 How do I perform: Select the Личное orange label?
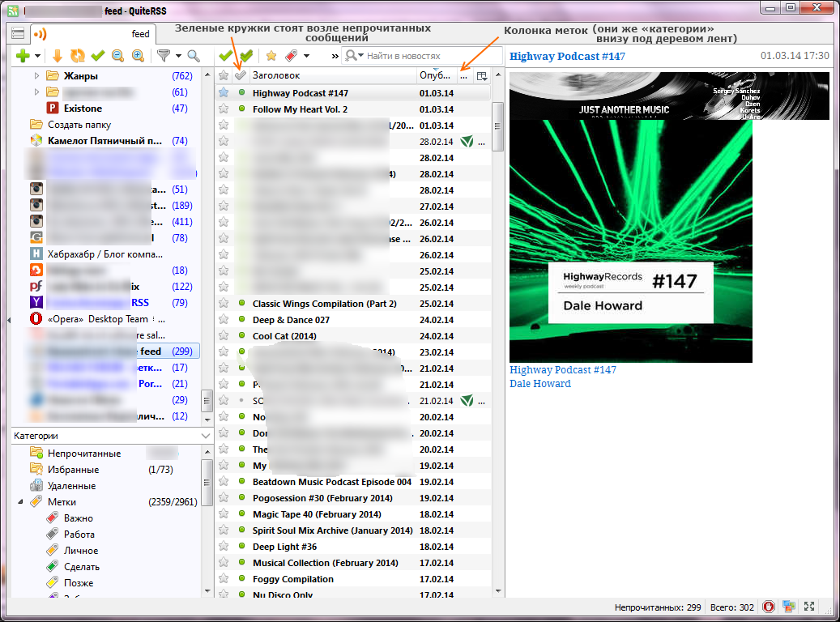coord(81,550)
